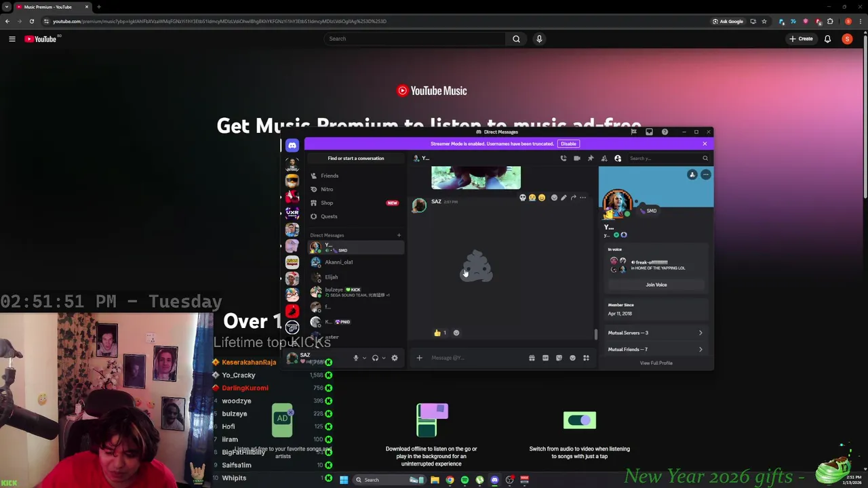Open Quests in Discord

tap(355, 216)
